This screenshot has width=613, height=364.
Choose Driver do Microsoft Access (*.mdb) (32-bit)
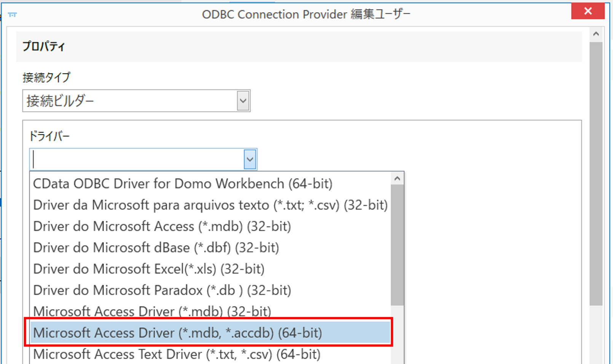pos(211,226)
